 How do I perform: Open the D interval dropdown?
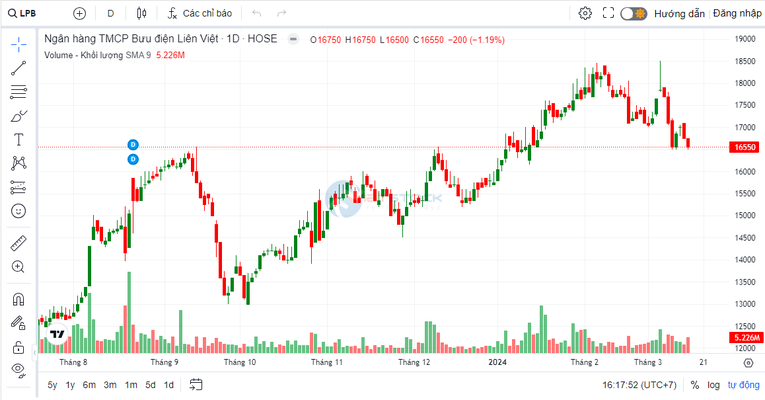click(x=110, y=14)
